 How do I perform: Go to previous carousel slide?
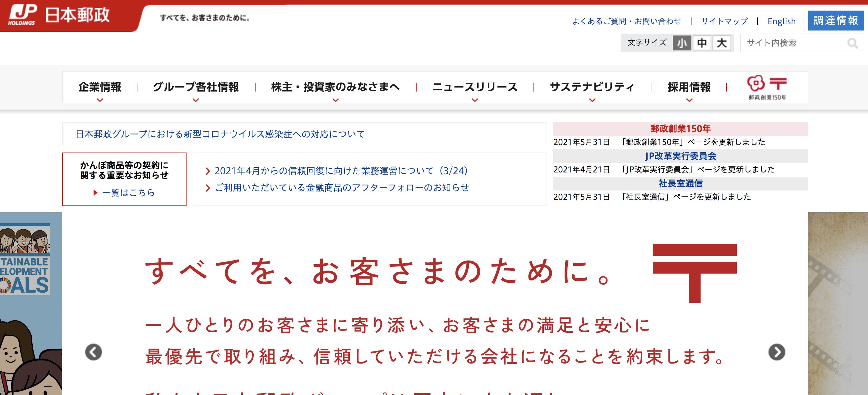coord(93,352)
